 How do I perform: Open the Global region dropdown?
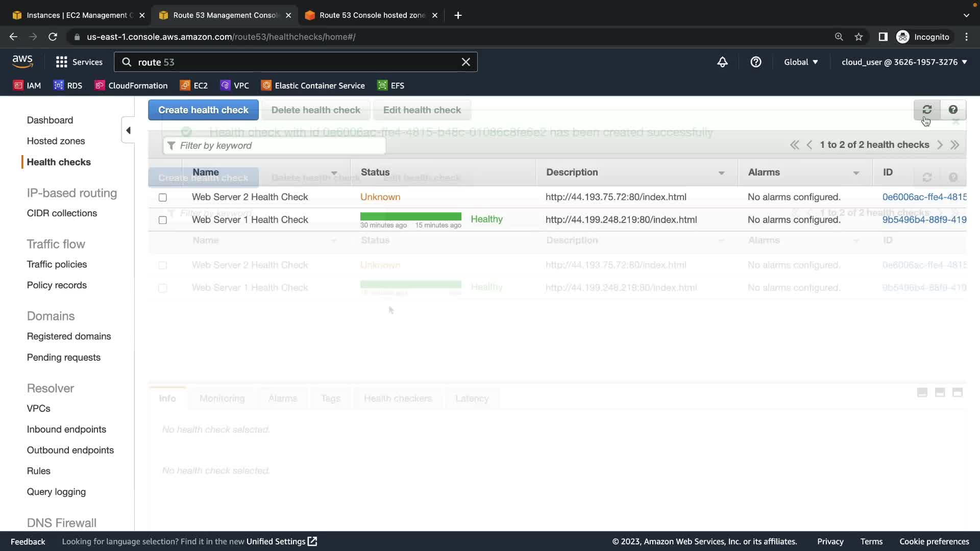(x=801, y=62)
